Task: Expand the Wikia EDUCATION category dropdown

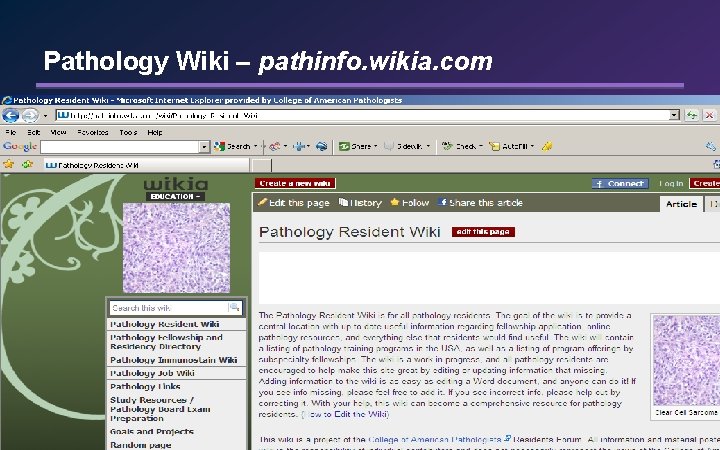Action: (175, 197)
